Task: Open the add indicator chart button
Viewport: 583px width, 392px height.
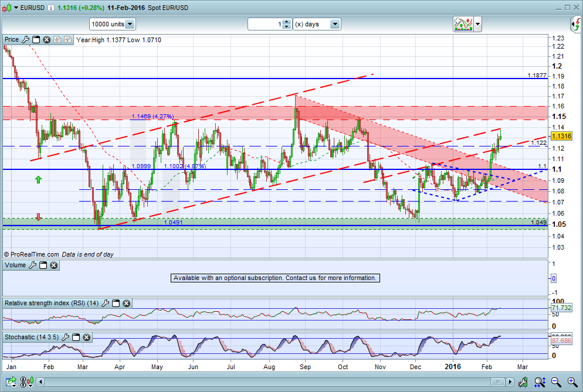Action: tap(463, 24)
